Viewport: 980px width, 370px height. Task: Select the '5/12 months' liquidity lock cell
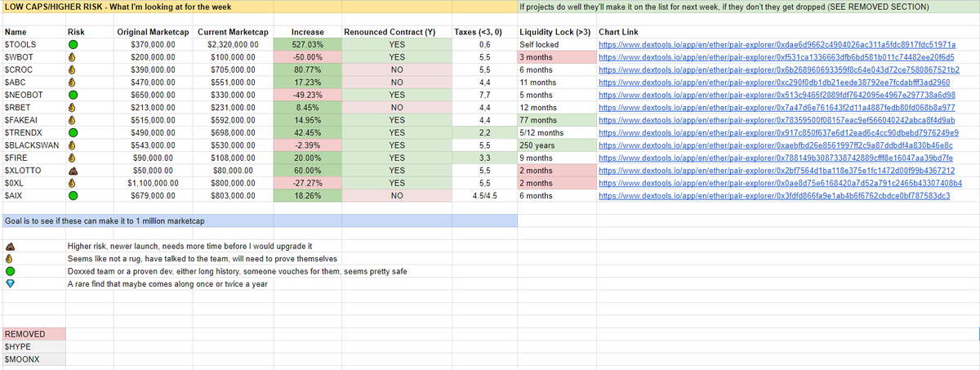point(557,132)
